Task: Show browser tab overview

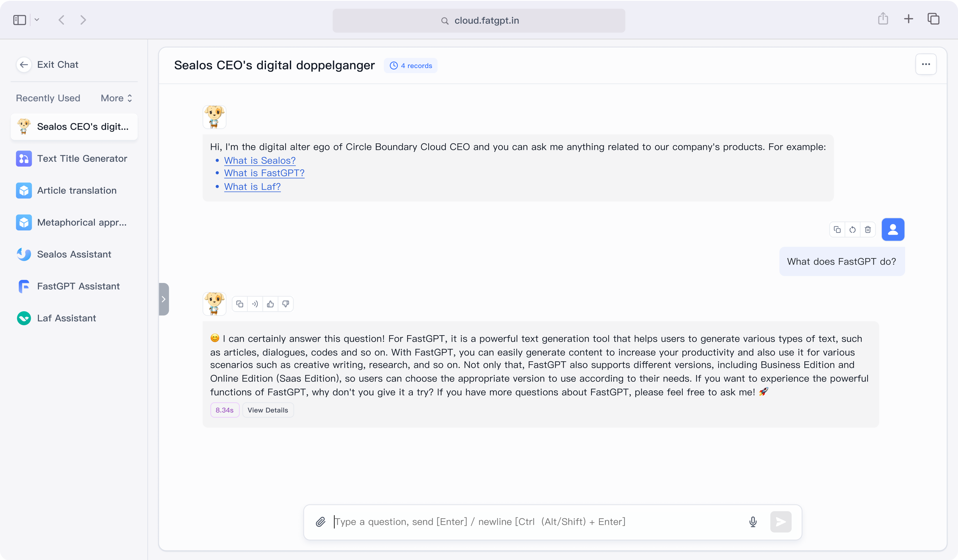Action: point(934,19)
